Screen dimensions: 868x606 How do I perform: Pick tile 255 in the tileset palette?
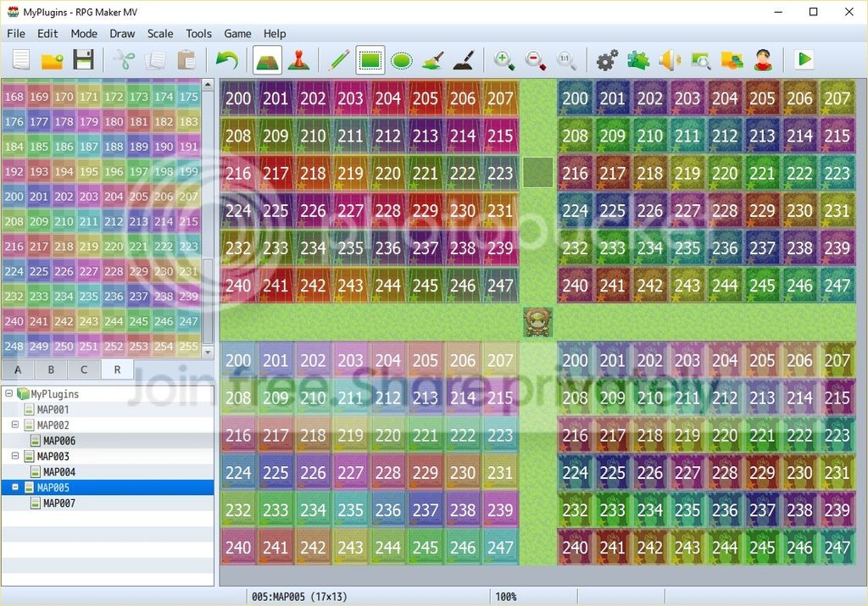tap(189, 347)
